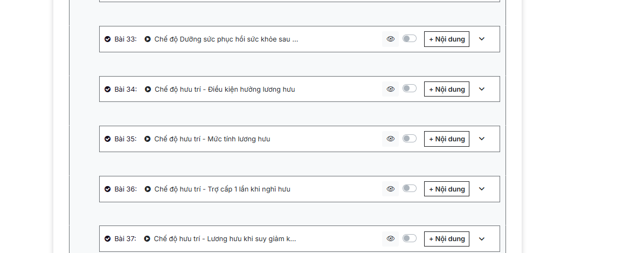Expand the Bài 33 lesson row chevron
Screen dimensions: 644x253
pyautogui.click(x=482, y=39)
